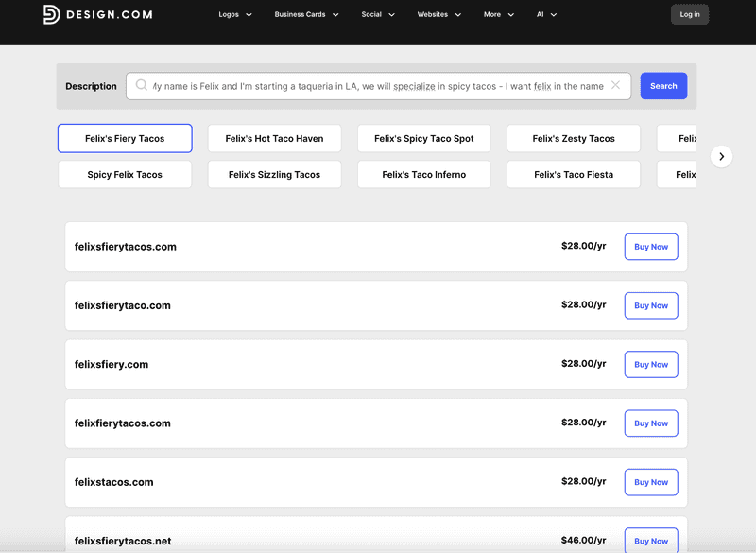Expand the AI dropdown
Screen dimensions: 756x553
point(546,15)
